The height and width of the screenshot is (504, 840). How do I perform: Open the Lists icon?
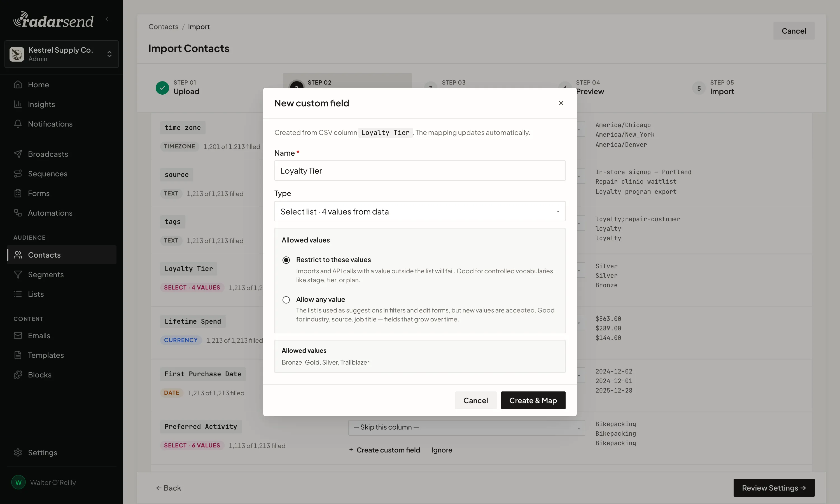pyautogui.click(x=18, y=294)
